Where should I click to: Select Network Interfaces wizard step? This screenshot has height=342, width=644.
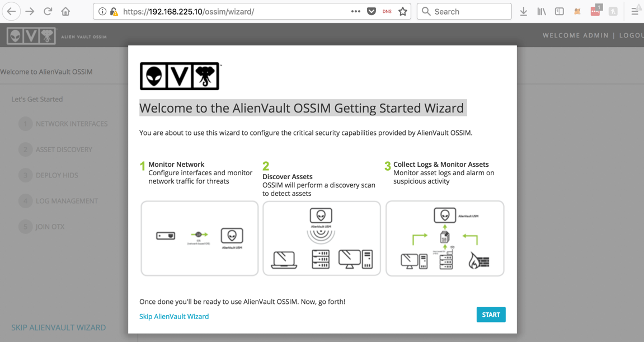(63, 124)
